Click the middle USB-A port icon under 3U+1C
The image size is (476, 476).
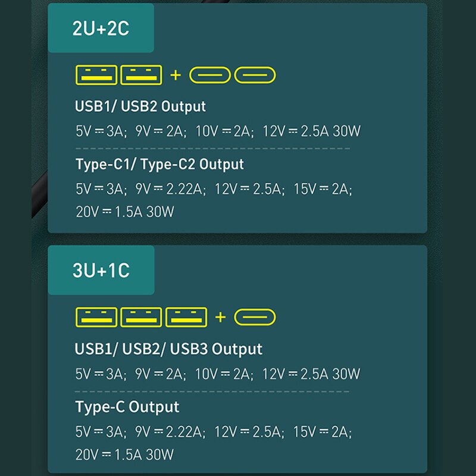point(141,317)
